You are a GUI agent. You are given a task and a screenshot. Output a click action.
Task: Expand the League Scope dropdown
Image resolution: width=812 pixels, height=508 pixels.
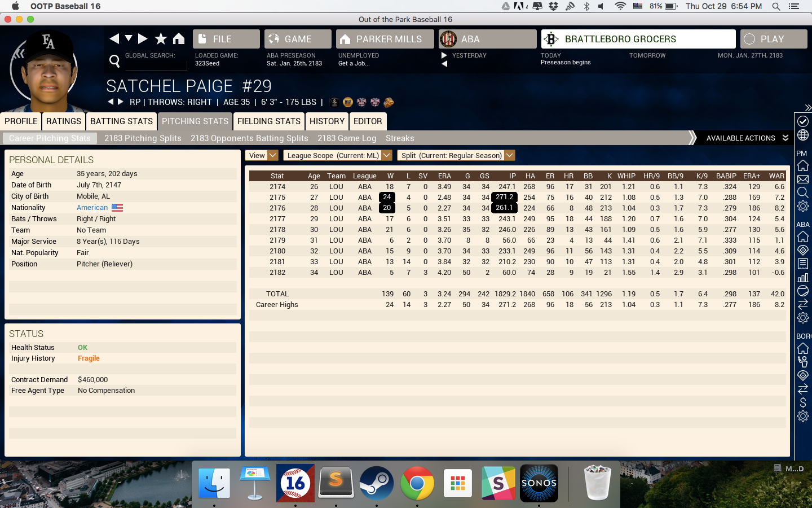point(337,155)
